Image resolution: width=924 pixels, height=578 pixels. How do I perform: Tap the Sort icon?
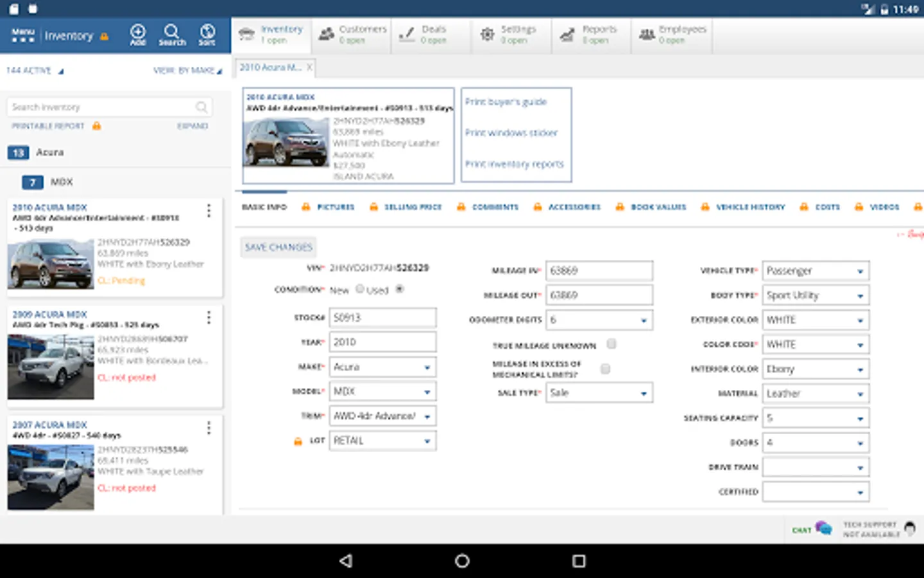(207, 35)
